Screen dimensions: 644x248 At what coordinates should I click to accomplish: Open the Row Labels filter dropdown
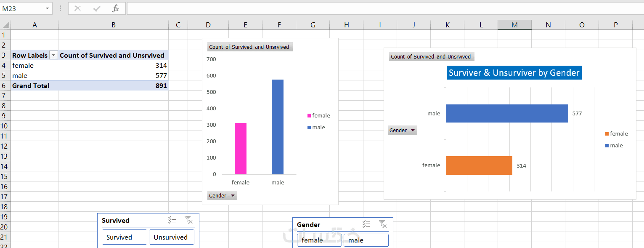click(53, 56)
